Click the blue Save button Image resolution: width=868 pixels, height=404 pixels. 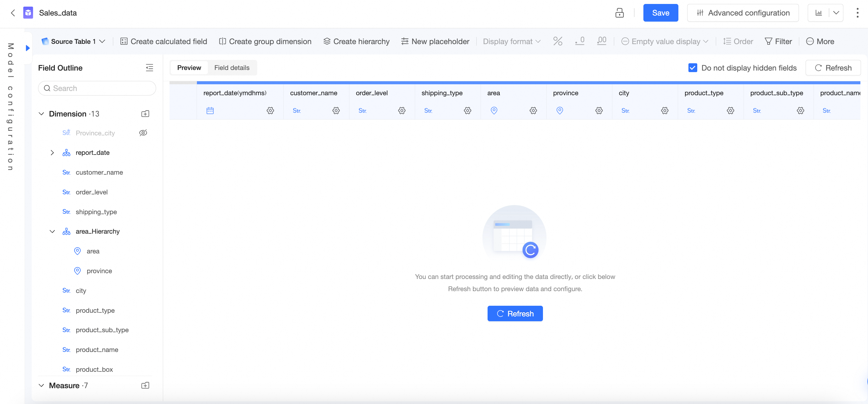coord(660,13)
